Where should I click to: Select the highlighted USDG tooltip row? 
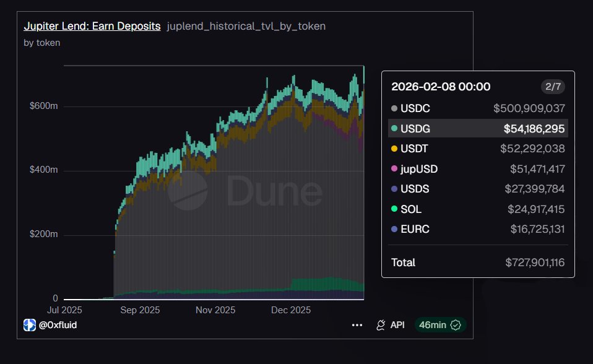coord(478,128)
